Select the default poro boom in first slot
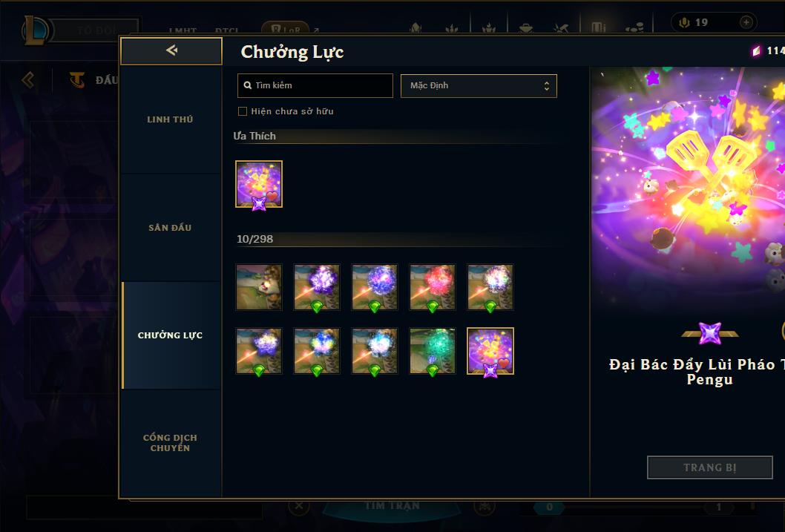The width and height of the screenshot is (785, 532). (259, 287)
